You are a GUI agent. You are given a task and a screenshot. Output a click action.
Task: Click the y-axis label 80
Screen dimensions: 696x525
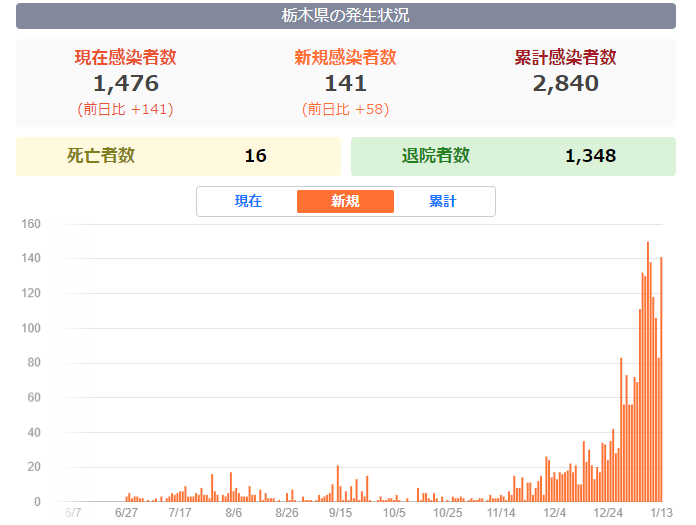tap(34, 363)
